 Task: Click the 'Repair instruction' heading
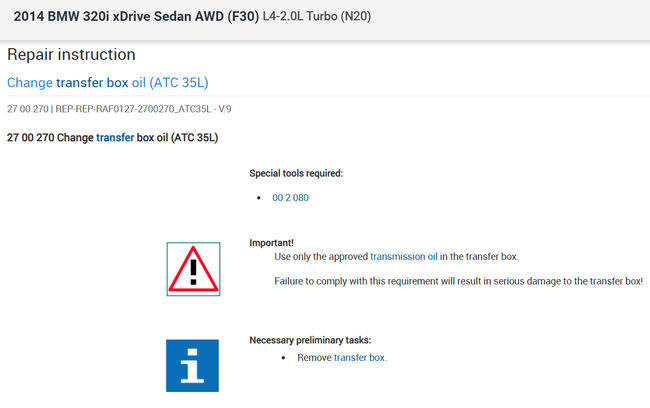pyautogui.click(x=71, y=54)
